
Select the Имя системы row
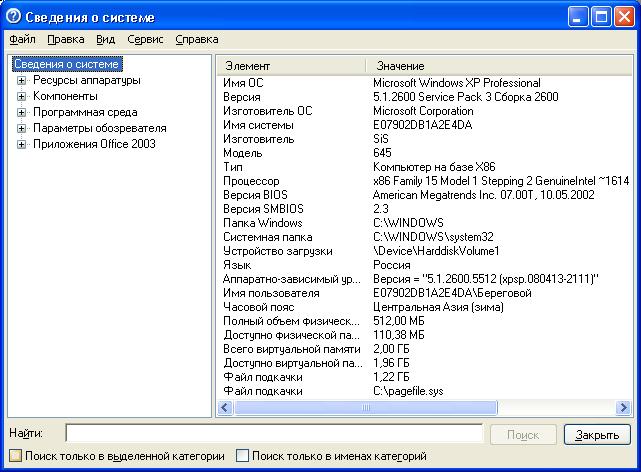tap(424, 125)
